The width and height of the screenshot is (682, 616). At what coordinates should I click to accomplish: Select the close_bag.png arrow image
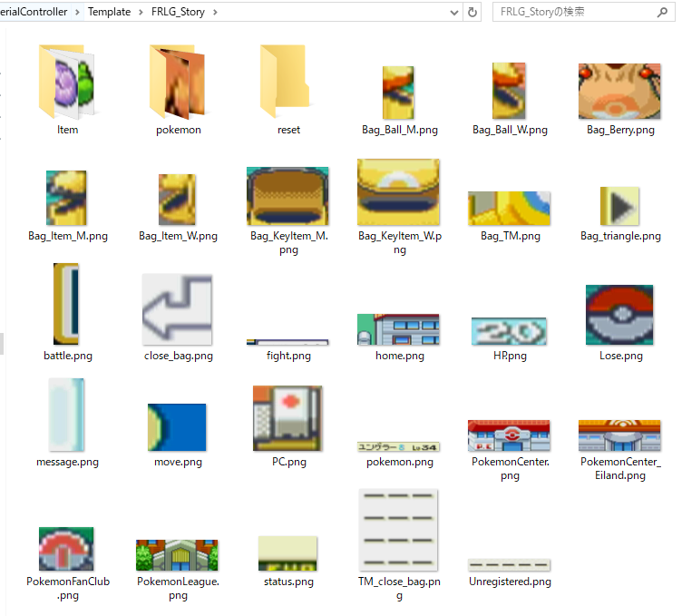177,309
